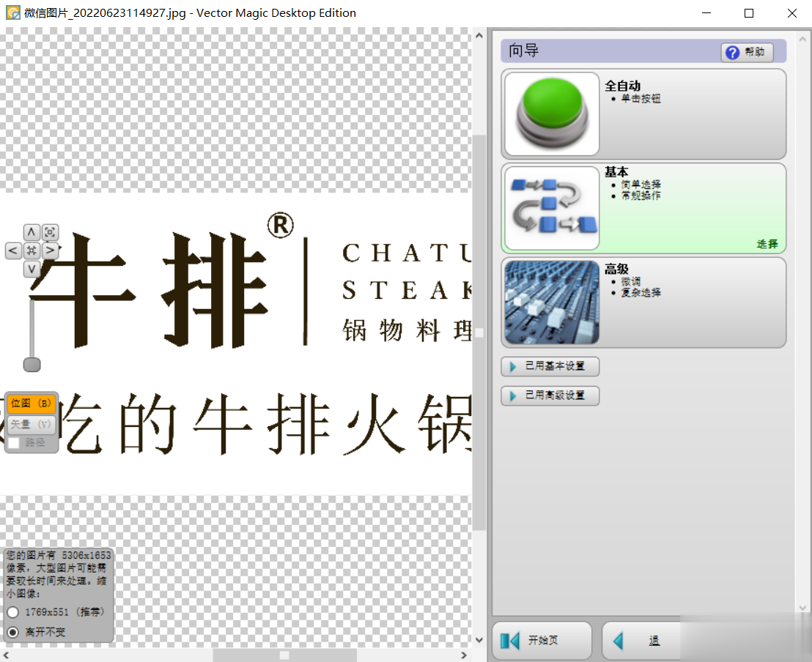Click the canvas horizontal scrollbar right arrow

coord(464,655)
